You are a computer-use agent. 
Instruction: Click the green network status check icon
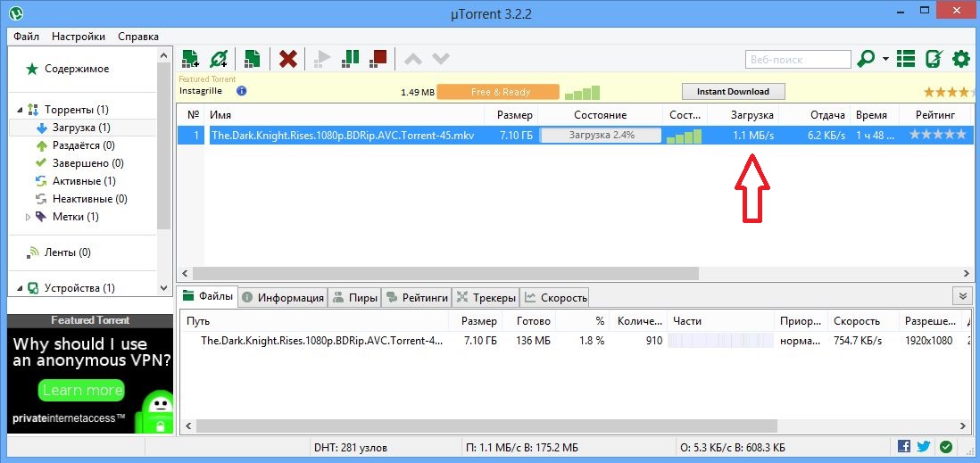[945, 447]
